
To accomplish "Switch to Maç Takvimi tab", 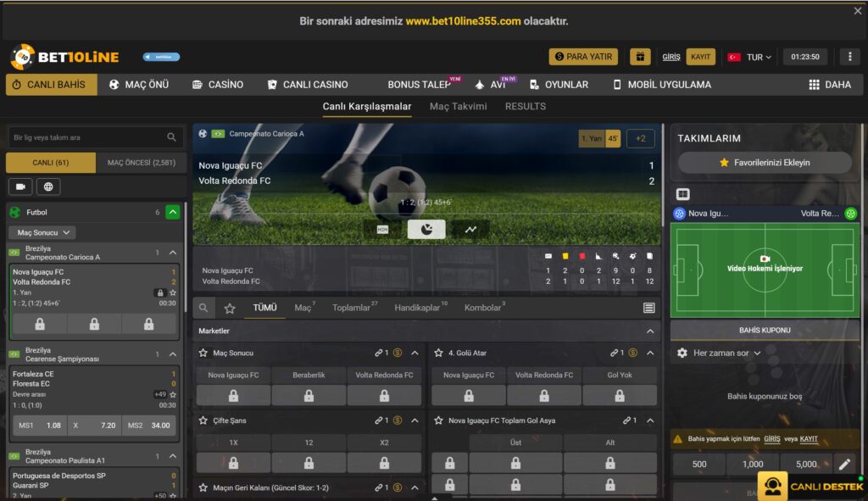I will 458,106.
